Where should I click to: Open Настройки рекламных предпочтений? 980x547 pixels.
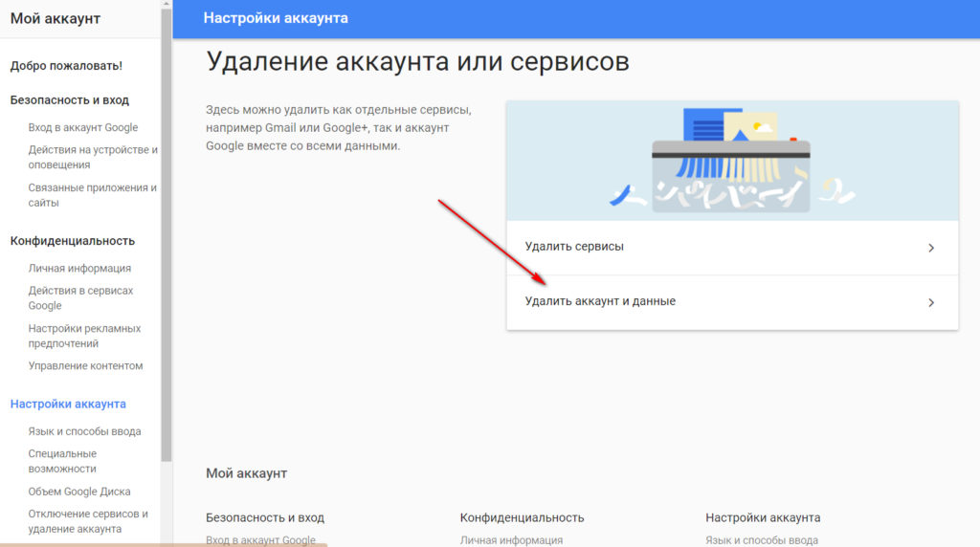(x=84, y=336)
